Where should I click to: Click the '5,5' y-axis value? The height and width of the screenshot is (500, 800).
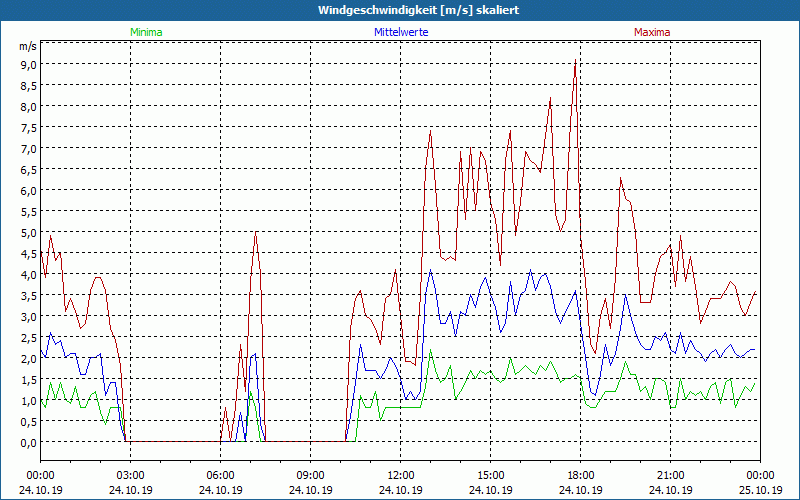click(28, 211)
